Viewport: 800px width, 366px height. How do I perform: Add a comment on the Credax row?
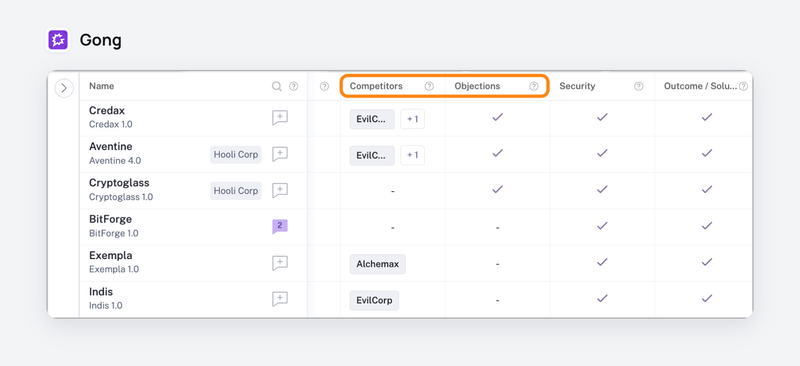(280, 118)
